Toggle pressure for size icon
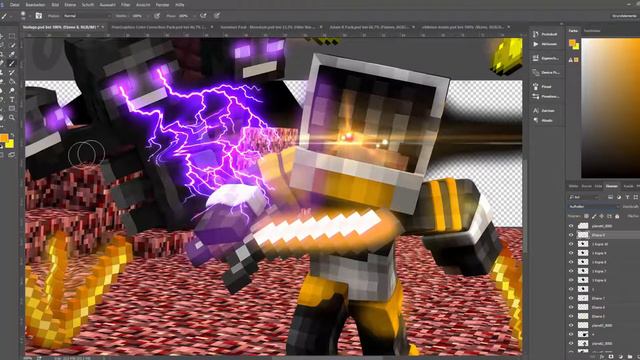640x360 pixels. (217, 16)
